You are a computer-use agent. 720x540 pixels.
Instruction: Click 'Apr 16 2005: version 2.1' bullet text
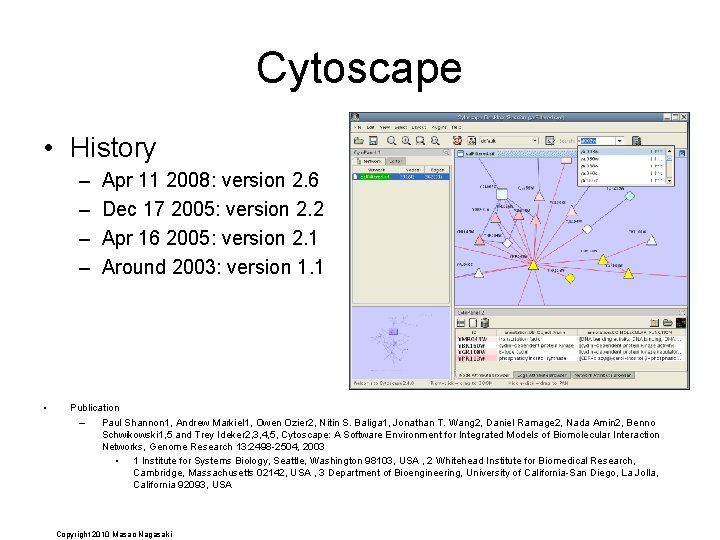tap(209, 238)
